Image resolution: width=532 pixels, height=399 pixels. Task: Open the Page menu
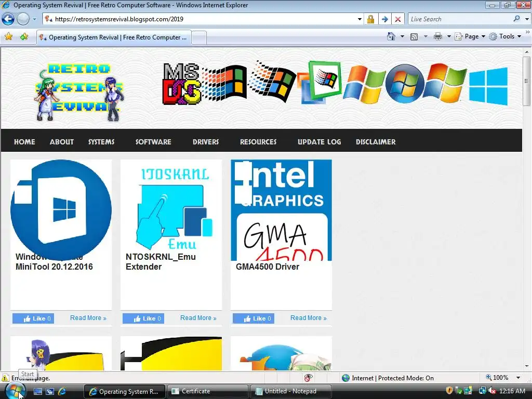(x=470, y=36)
